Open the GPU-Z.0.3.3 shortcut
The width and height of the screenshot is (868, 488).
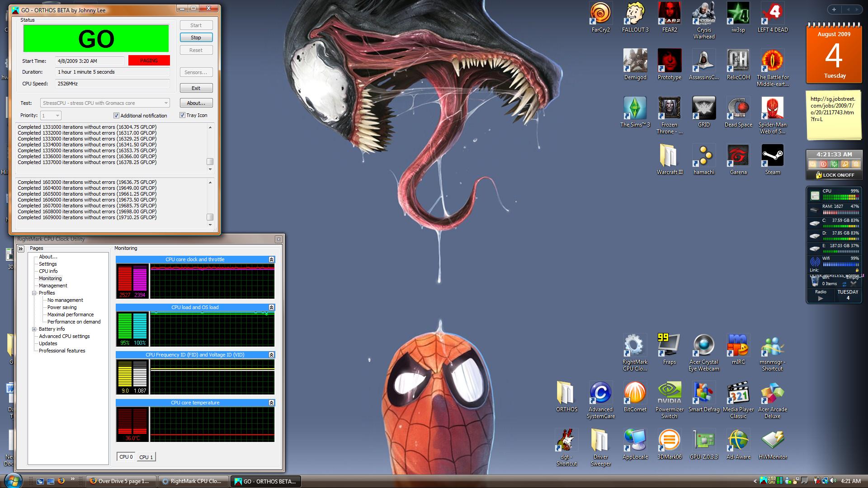pos(704,444)
